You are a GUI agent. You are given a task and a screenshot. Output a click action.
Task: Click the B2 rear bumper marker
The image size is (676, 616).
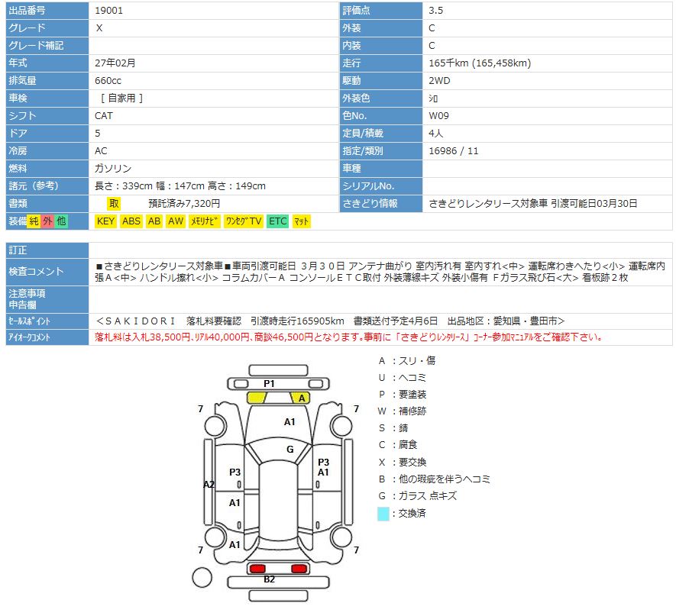tap(269, 579)
